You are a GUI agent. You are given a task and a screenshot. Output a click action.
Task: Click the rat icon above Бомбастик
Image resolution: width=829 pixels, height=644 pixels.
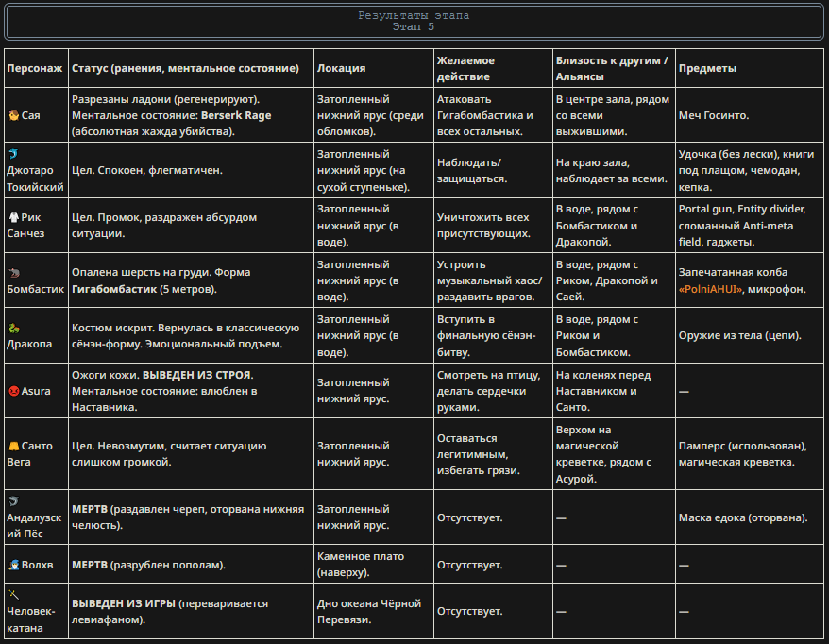click(x=14, y=273)
